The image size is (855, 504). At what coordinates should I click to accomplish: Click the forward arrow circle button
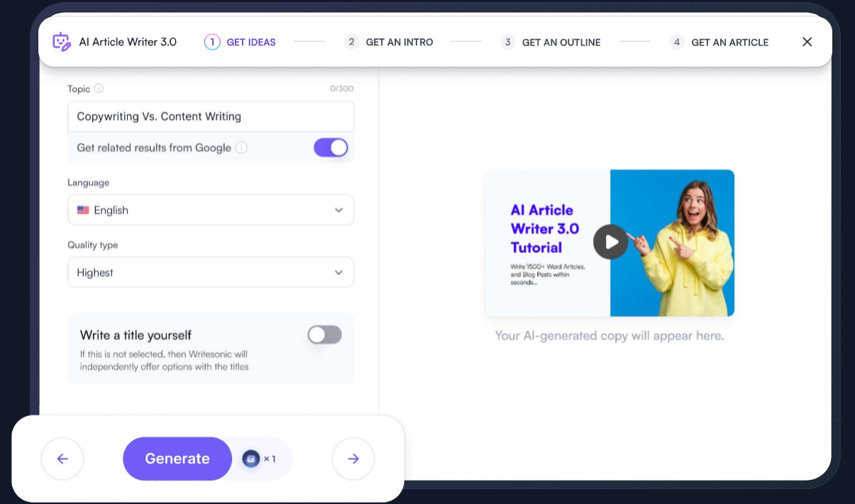tap(353, 459)
